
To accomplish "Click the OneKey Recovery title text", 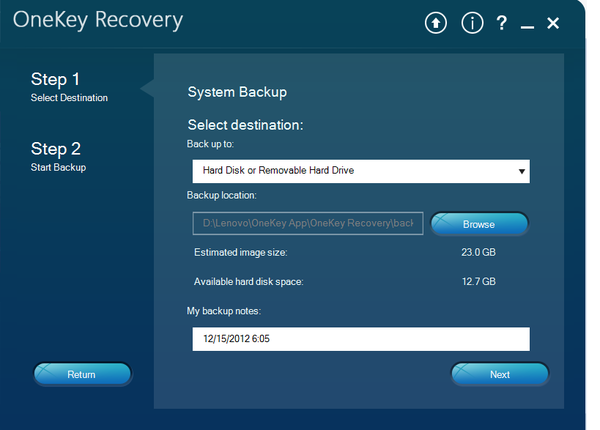I will (x=98, y=21).
